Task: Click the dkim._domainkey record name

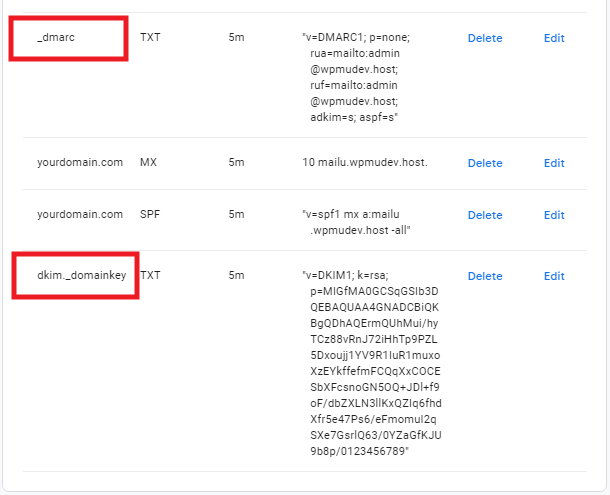Action: (81, 275)
